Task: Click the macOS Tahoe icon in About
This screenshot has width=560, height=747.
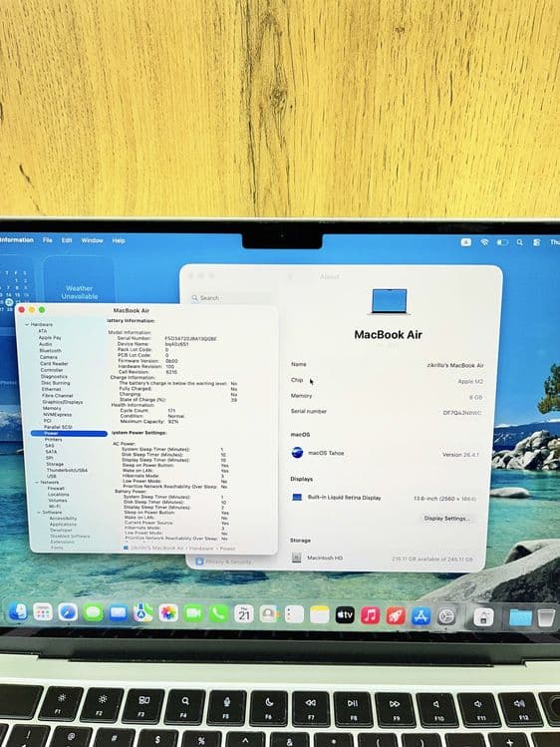Action: [x=297, y=453]
